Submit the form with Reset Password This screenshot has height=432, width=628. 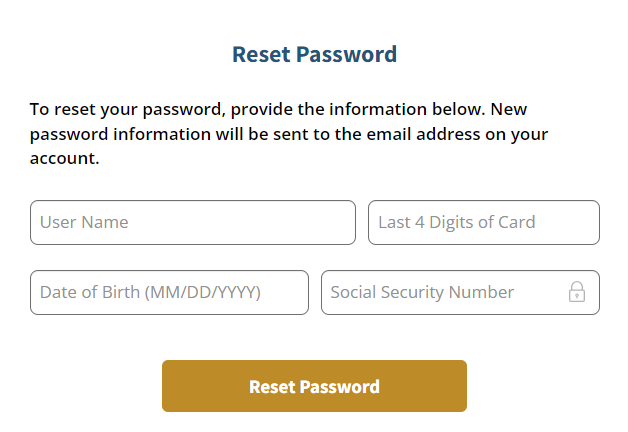point(314,386)
